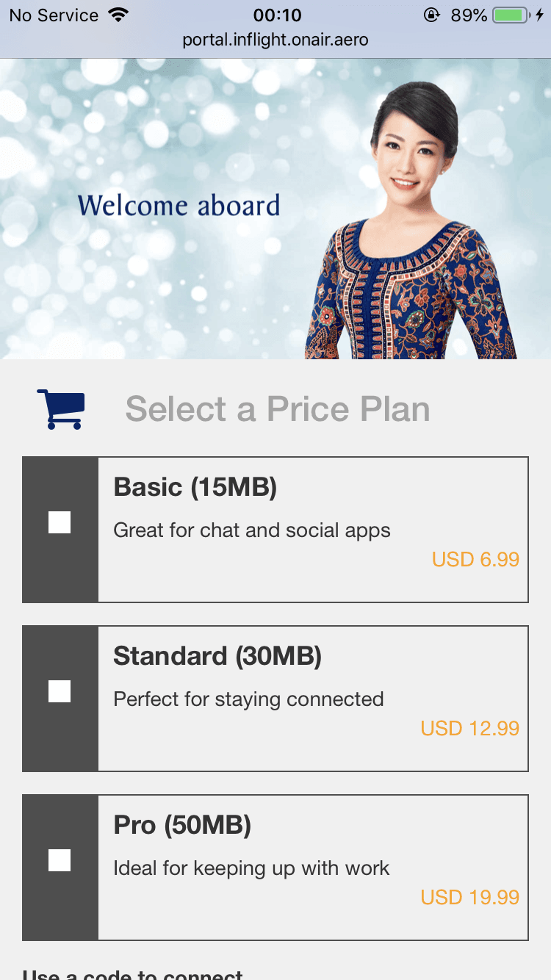551x980 pixels.
Task: Tap the 00:10 clock in status bar
Action: pyautogui.click(x=277, y=15)
